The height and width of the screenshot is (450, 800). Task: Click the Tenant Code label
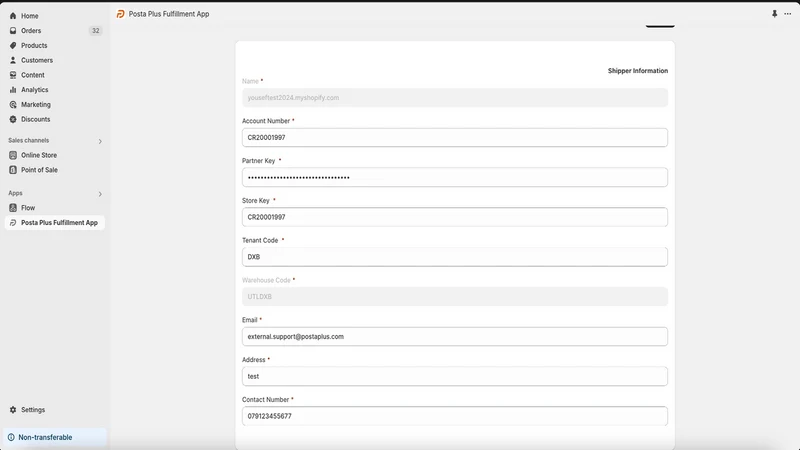point(260,240)
